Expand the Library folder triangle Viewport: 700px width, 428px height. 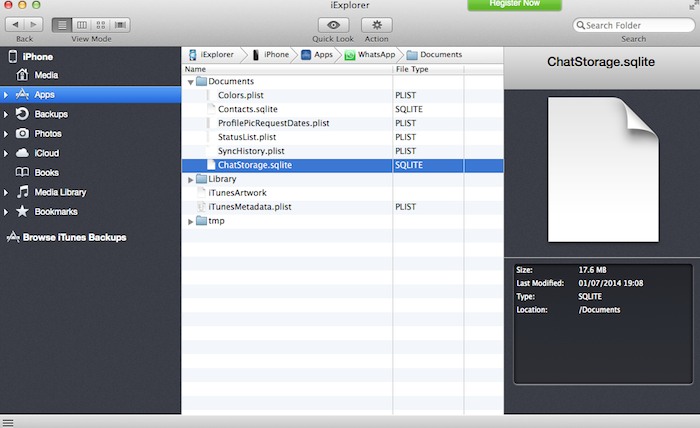(x=191, y=179)
